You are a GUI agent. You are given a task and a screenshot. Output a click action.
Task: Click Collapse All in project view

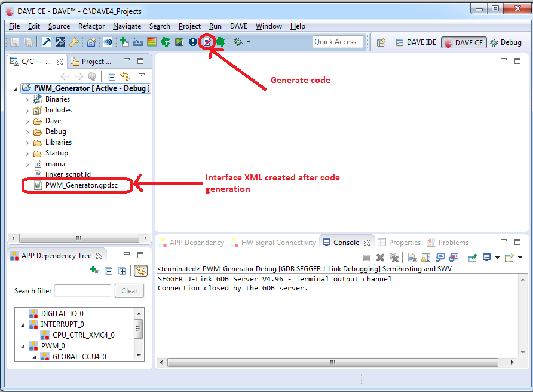click(111, 76)
